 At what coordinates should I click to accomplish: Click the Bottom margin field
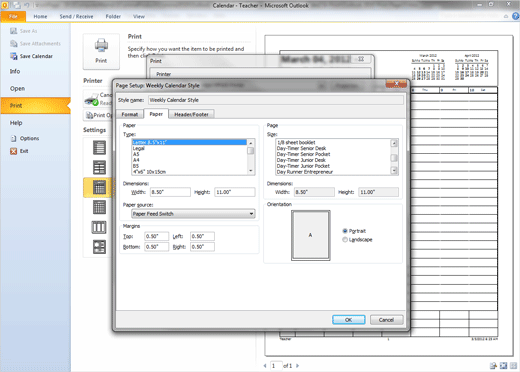click(x=156, y=247)
